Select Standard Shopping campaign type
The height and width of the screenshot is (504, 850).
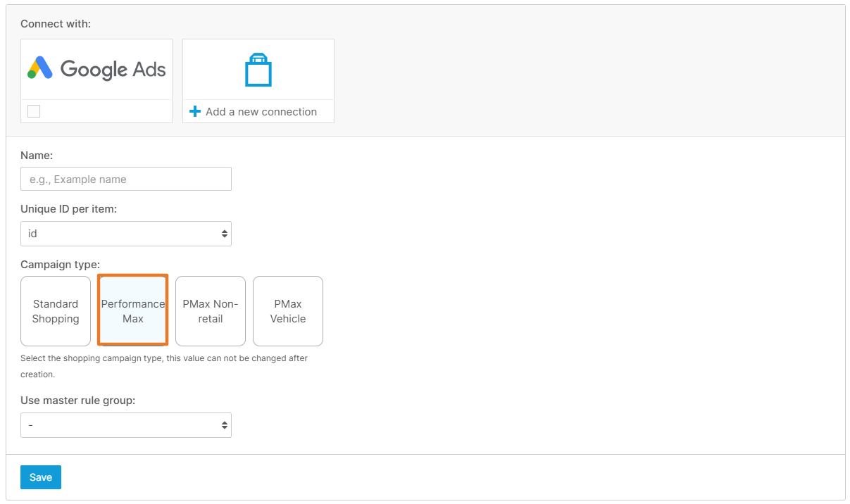(56, 311)
